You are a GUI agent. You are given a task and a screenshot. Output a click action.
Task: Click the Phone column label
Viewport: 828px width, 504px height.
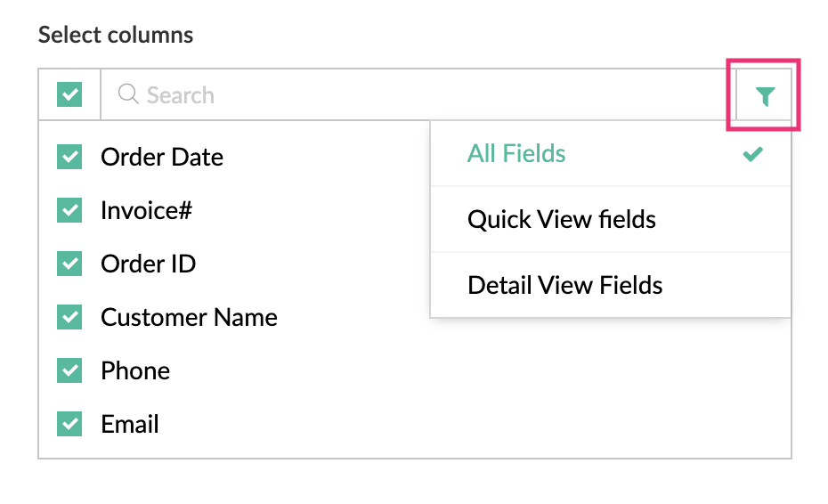[135, 371]
